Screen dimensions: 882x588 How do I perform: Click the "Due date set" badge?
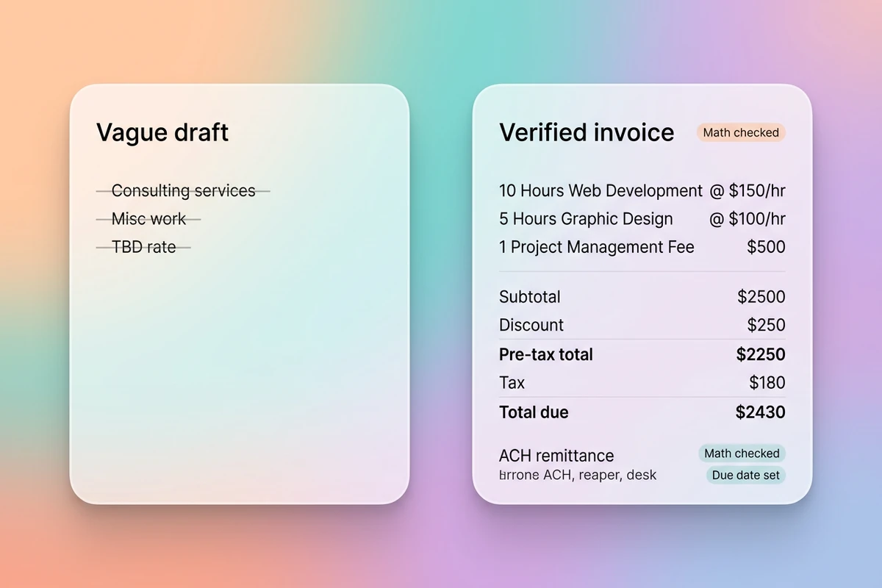[x=746, y=475]
